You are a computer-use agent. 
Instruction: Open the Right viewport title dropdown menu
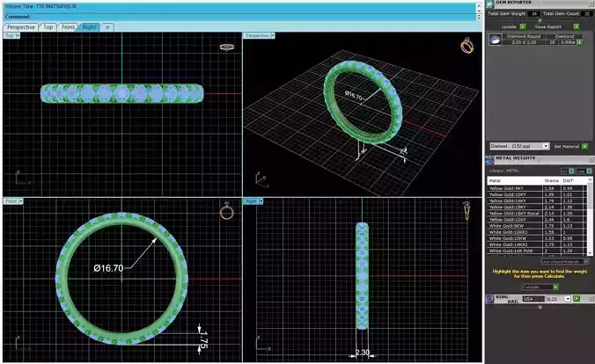coord(261,201)
